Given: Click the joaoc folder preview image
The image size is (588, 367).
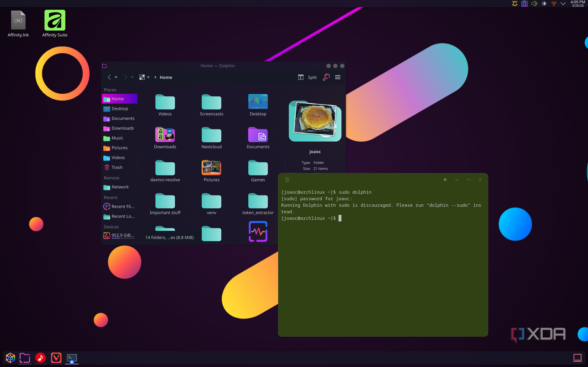Looking at the screenshot, I should 315,121.
